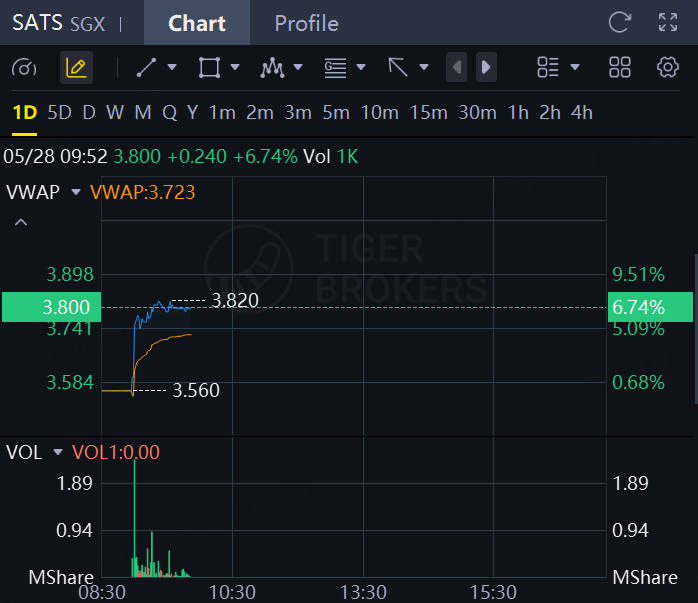The height and width of the screenshot is (603, 698).
Task: Expand the line tool dropdown arrow
Action: [172, 68]
